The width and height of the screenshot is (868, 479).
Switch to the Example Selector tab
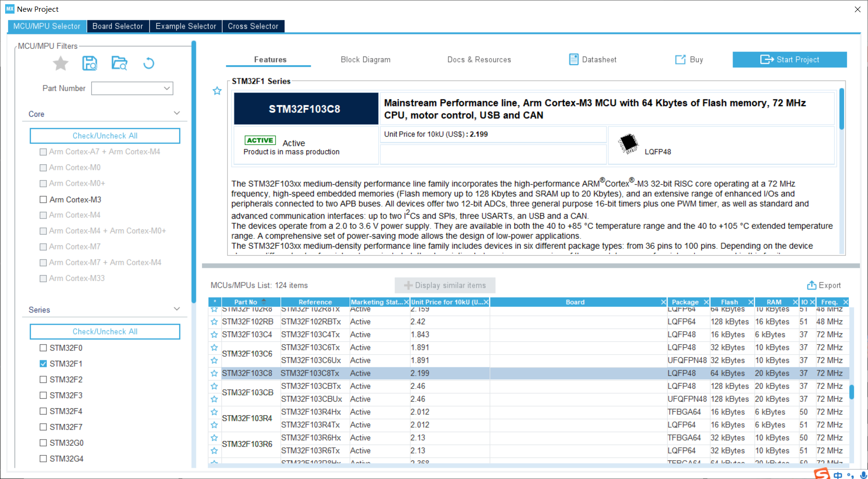point(186,26)
